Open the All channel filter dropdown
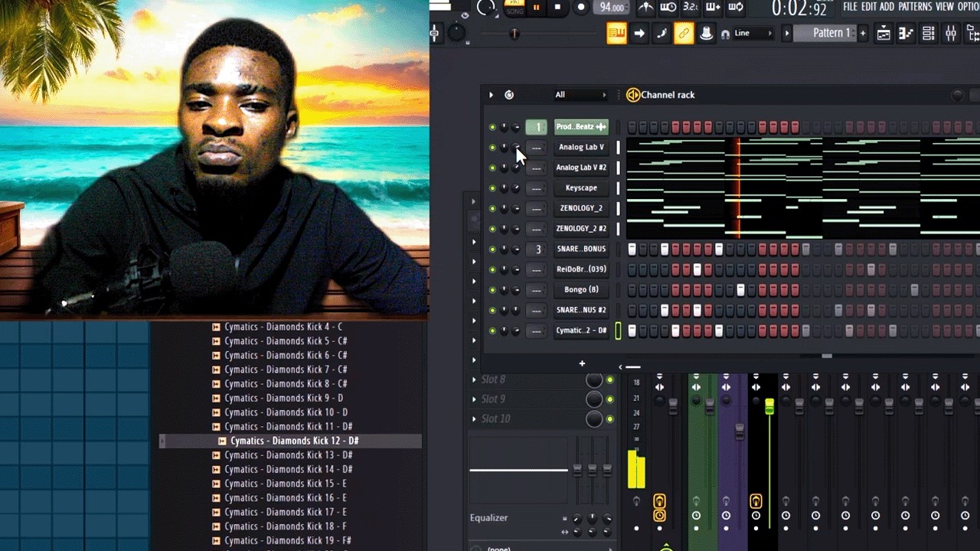Image resolution: width=980 pixels, height=551 pixels. pos(580,95)
